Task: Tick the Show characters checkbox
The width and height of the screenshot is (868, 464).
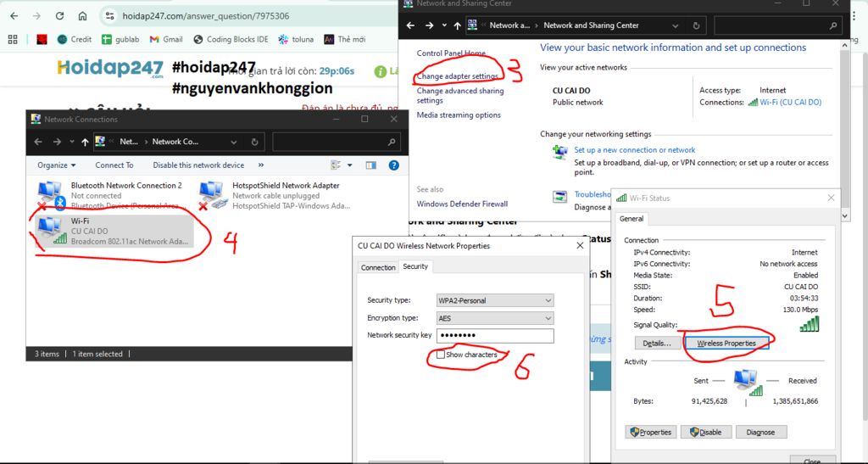Action: tap(441, 355)
